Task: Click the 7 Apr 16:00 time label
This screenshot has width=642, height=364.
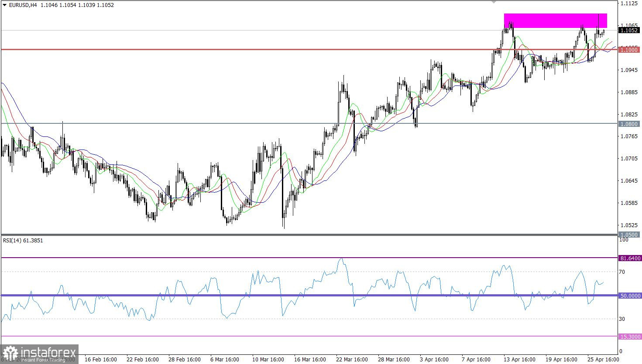Action: tap(476, 360)
